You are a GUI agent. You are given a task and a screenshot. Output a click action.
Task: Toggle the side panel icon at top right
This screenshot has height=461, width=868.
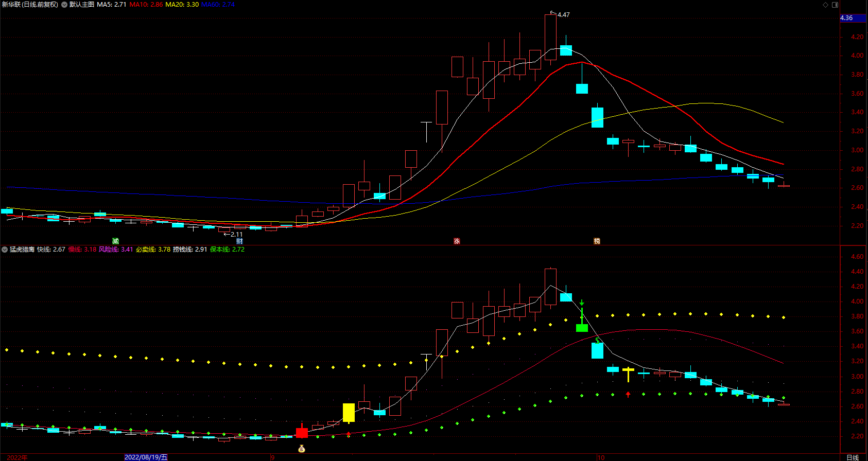coord(835,5)
